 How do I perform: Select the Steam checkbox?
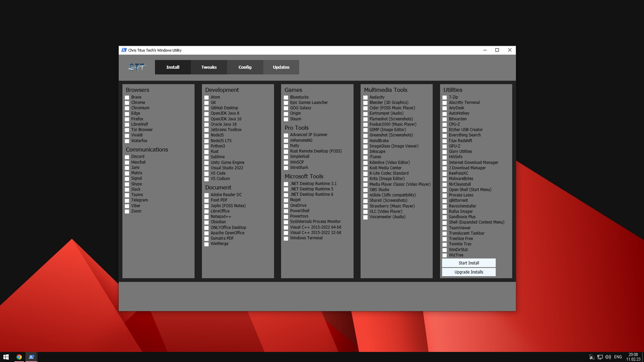286,119
